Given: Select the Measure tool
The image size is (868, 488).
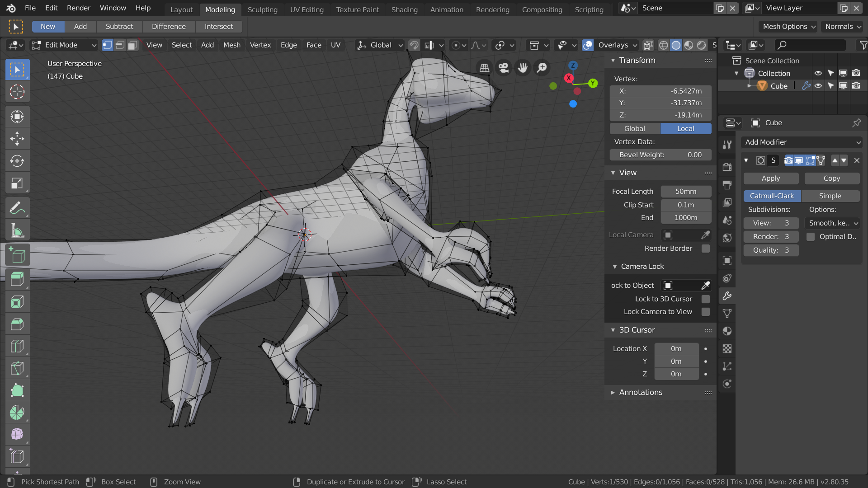Looking at the screenshot, I should 17,230.
